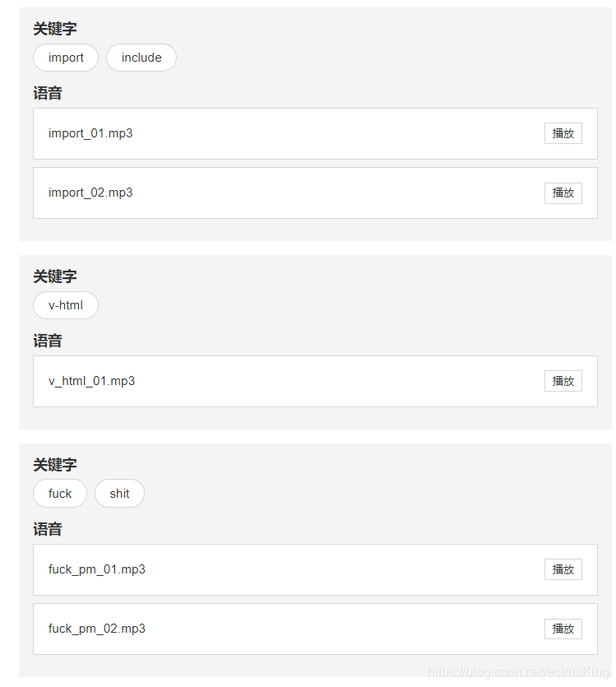Click the first 关键字 section heading
This screenshot has height=687, width=616.
click(x=54, y=29)
